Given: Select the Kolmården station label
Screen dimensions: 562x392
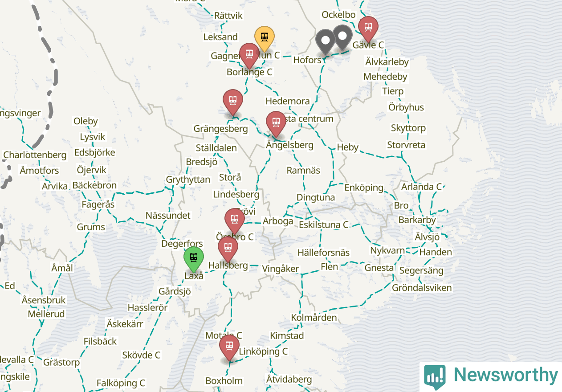Looking at the screenshot, I should tap(314, 318).
